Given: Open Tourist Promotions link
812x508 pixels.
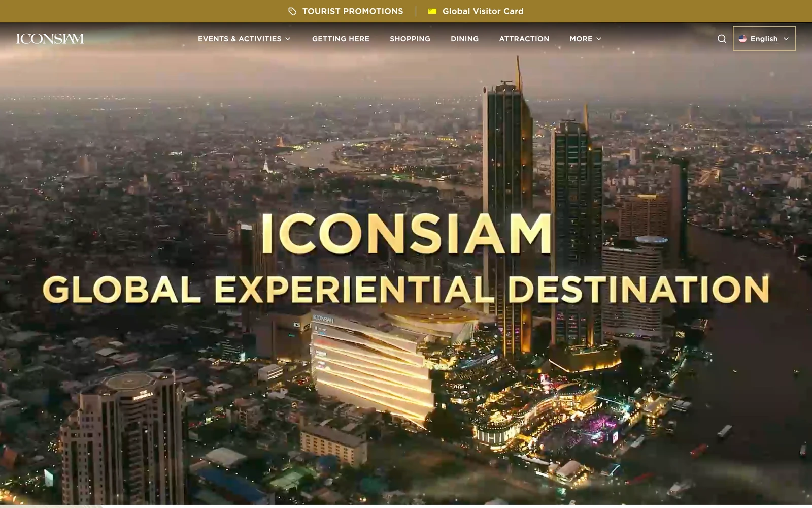Looking at the screenshot, I should click(x=346, y=11).
